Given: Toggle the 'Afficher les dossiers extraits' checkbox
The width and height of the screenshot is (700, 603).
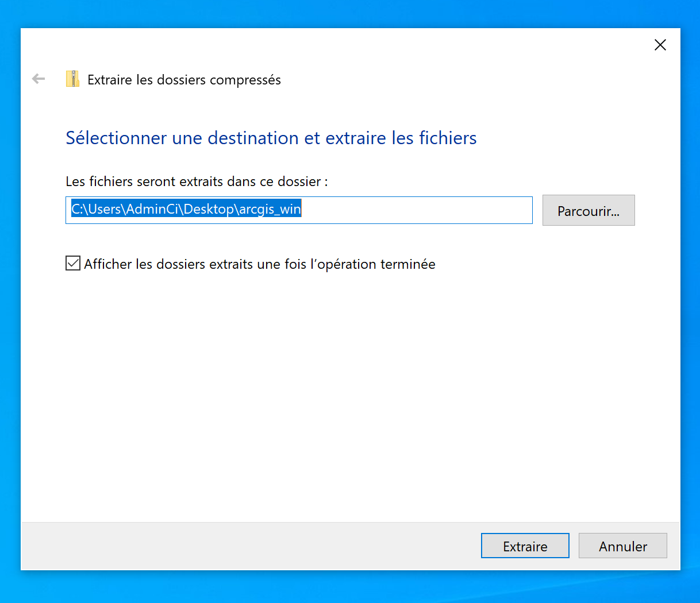Looking at the screenshot, I should [73, 263].
